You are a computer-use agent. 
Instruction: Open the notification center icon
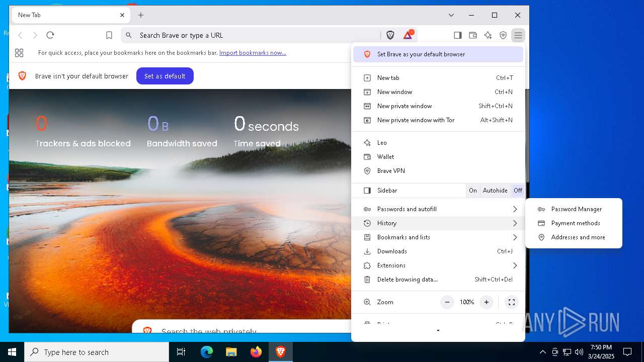click(627, 352)
